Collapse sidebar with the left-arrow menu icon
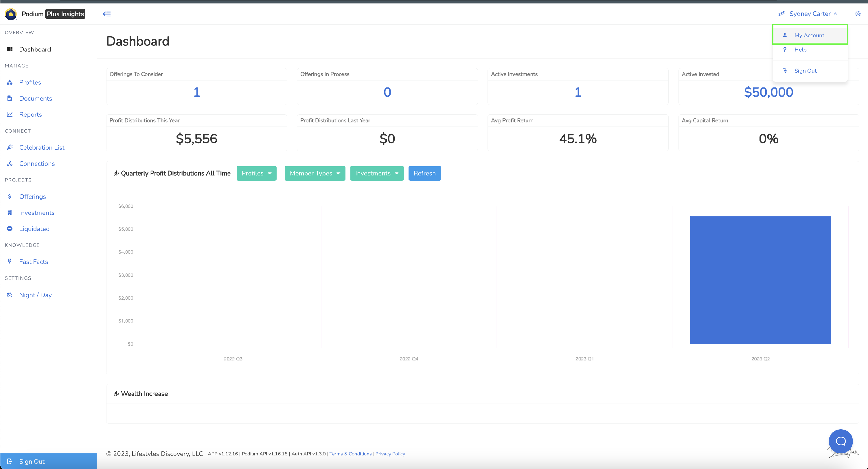 pyautogui.click(x=106, y=14)
